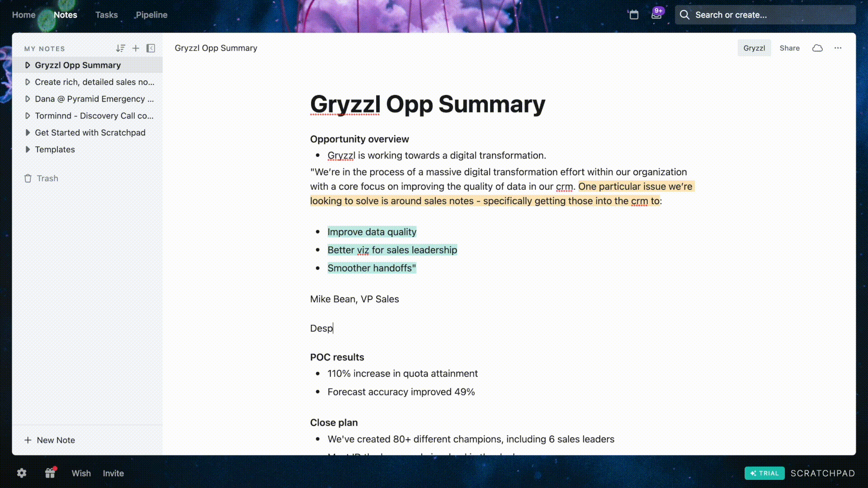Viewport: 868px width, 488px height.
Task: Click the Trial upgrade badge
Action: (764, 473)
